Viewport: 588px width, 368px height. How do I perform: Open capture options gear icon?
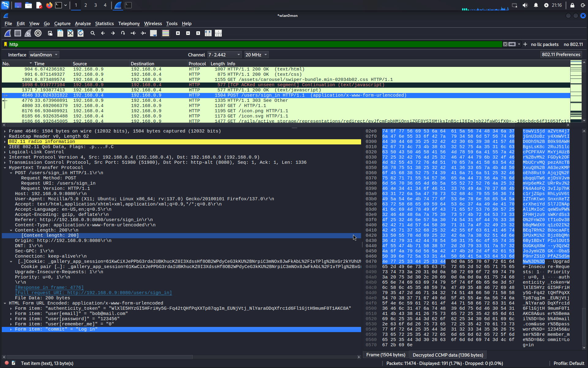pyautogui.click(x=38, y=33)
